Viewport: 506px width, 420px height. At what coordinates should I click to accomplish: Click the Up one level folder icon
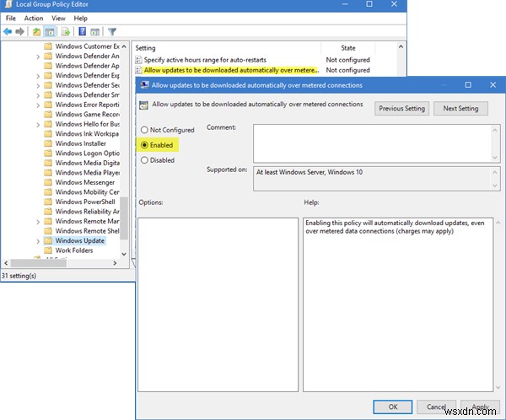[36, 32]
